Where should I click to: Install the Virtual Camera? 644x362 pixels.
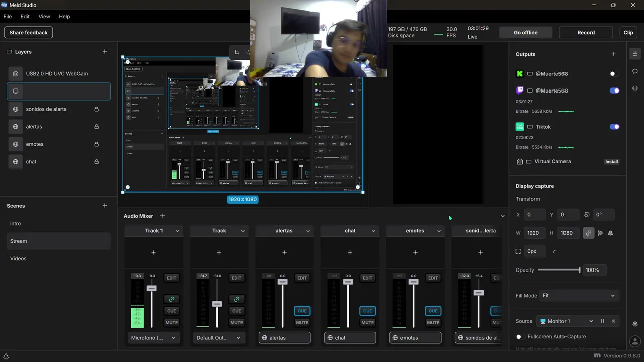point(611,162)
